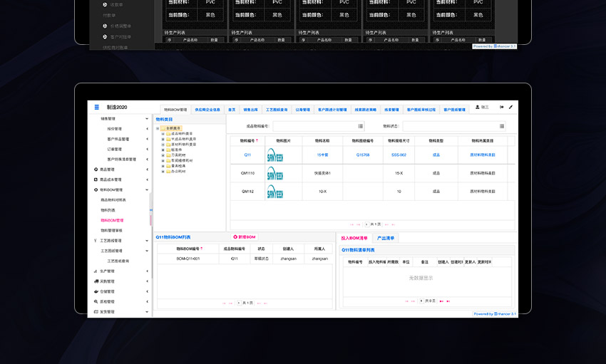Image resolution: width=606 pixels, height=364 pixels.
Task: Switch to the 工艺图纸查询 tab
Action: (x=277, y=110)
